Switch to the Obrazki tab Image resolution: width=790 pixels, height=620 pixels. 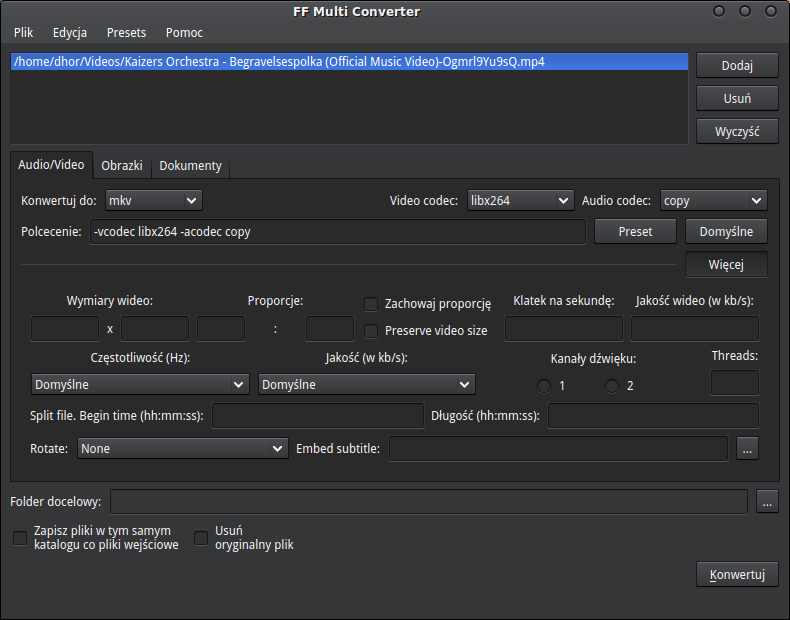coord(122,166)
